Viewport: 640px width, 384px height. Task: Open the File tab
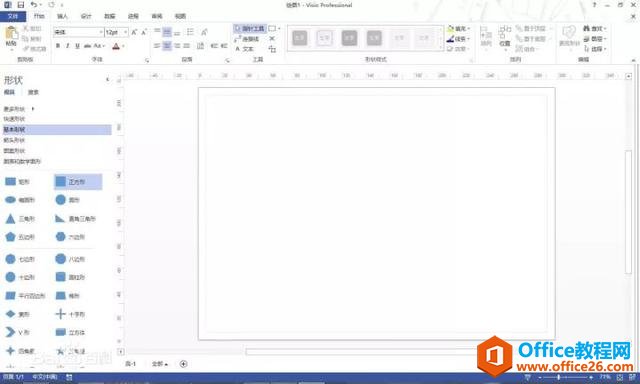point(13,16)
